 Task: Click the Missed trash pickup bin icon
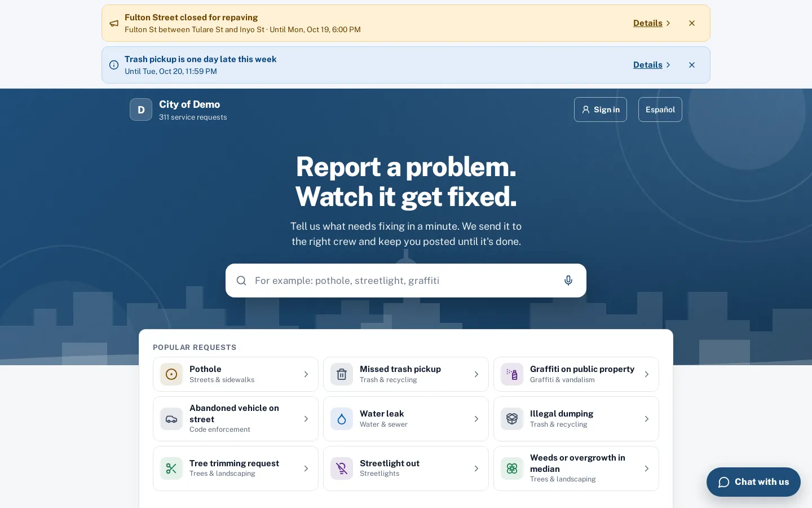(x=342, y=374)
